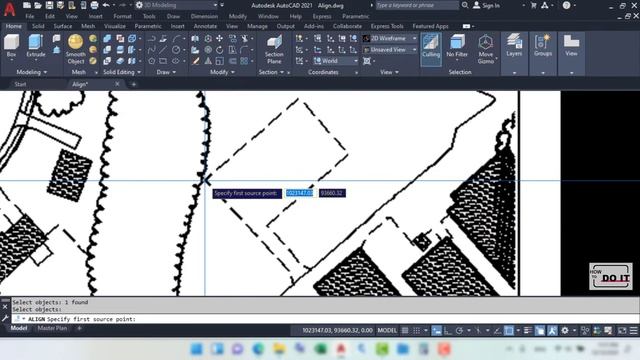Toggle polar tracking in status bar

tap(460, 330)
